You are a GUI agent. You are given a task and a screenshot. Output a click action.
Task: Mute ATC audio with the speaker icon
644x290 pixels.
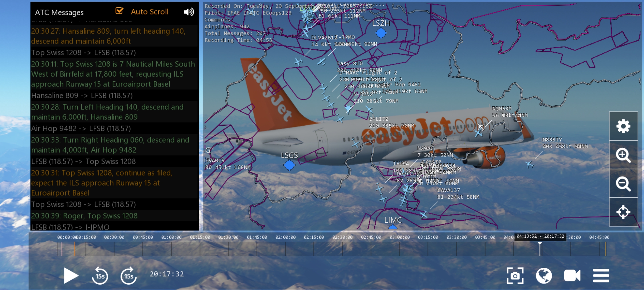click(x=189, y=12)
